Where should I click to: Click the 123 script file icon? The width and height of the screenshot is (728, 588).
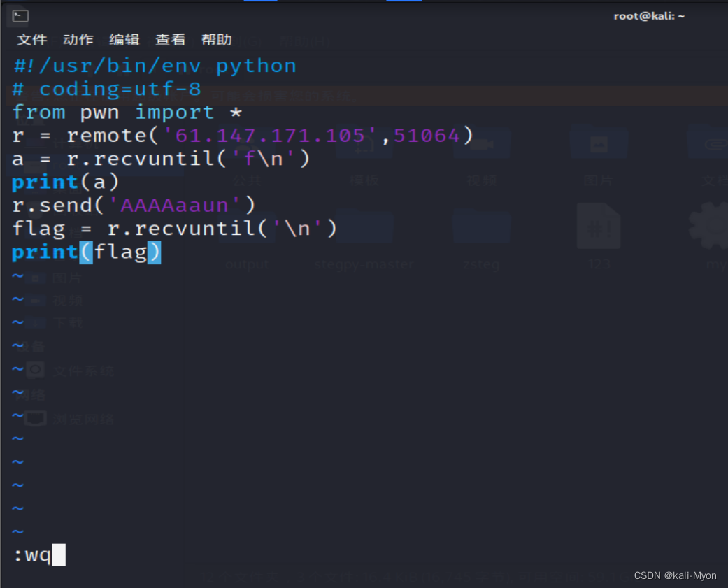tap(599, 225)
